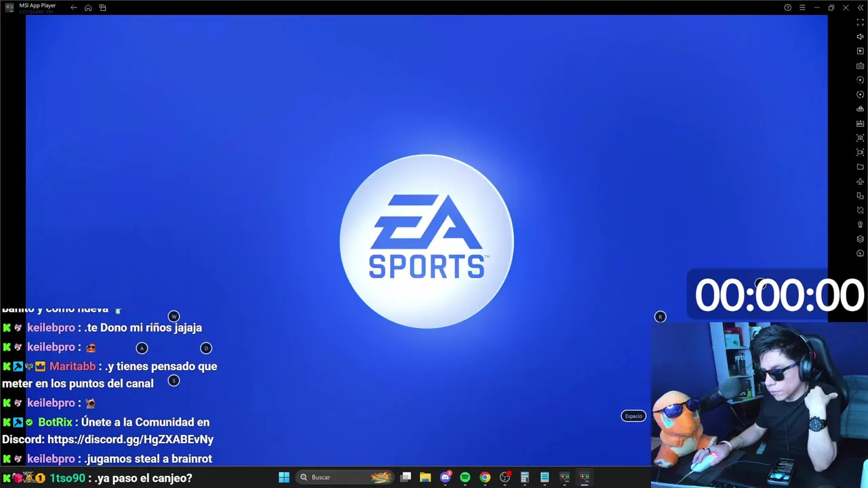This screenshot has height=488, width=868.
Task: Collapse the right sidebar with double chevron
Action: point(861,7)
